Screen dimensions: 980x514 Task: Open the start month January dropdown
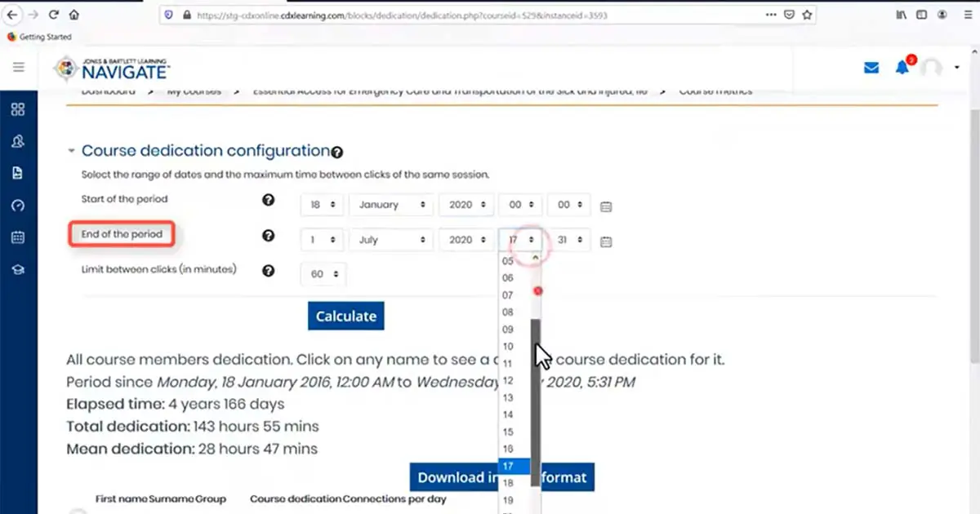coord(391,205)
